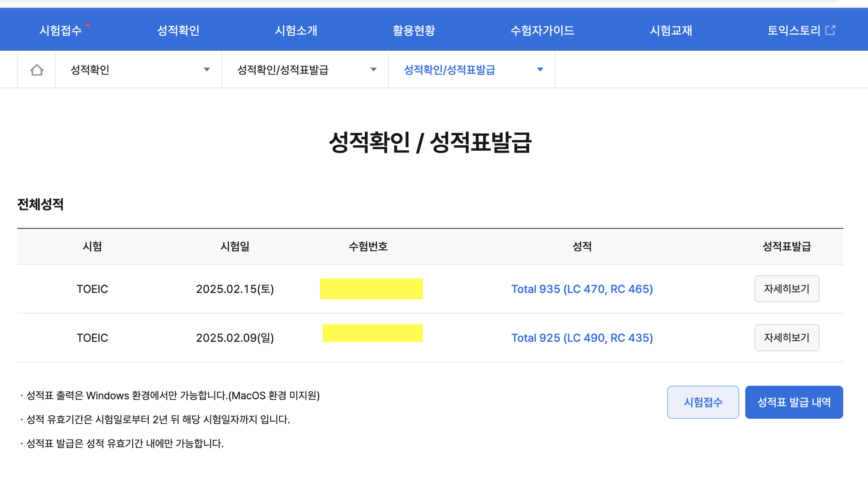Expand the middle 성적확인/성적표발급 breadcrumb dropdown
868x483 pixels.
305,69
